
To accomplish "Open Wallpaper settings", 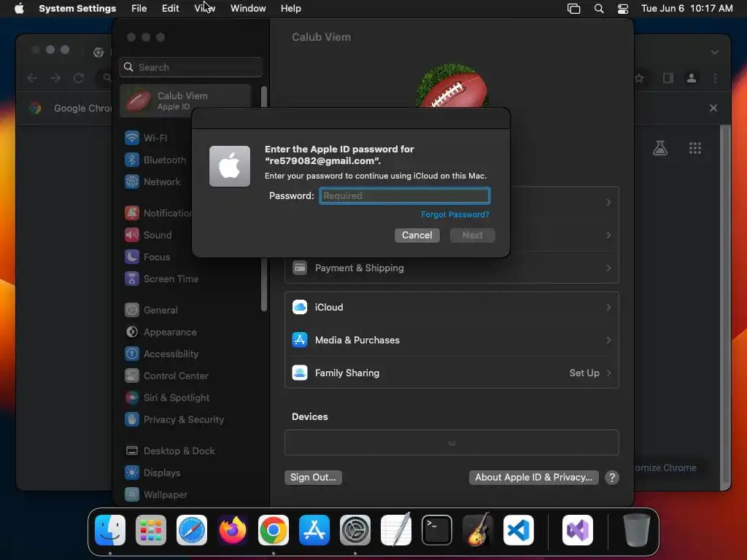I will 156,495.
